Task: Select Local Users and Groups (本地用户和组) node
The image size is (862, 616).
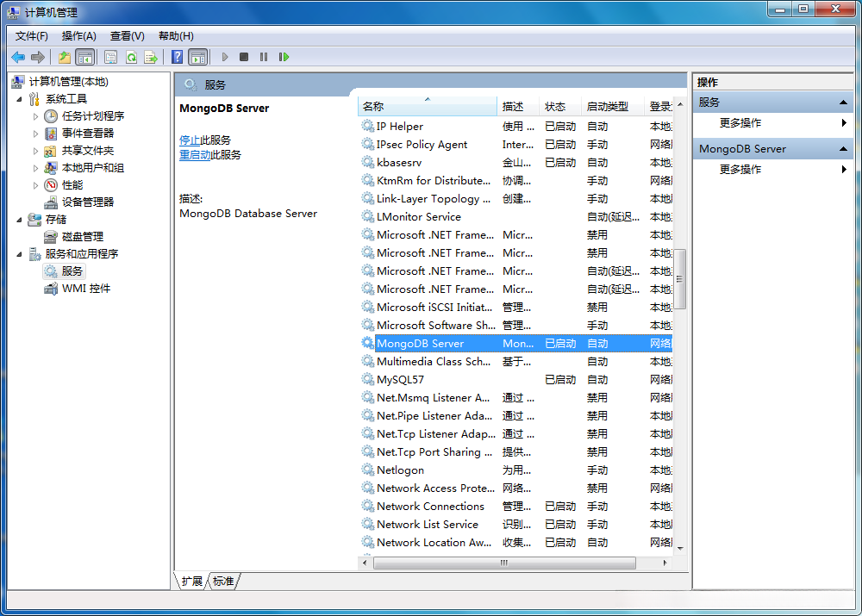Action: tap(93, 168)
